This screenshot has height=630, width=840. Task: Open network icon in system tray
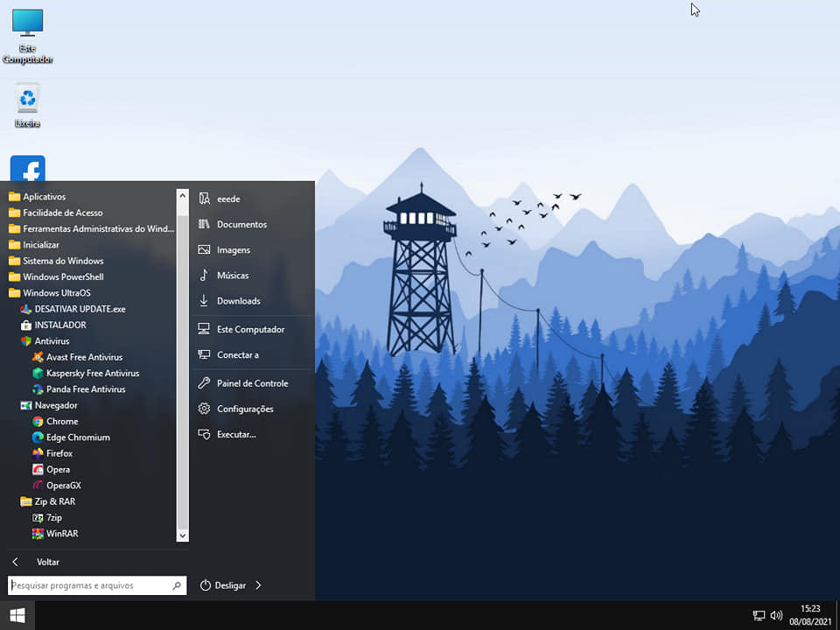tap(759, 615)
